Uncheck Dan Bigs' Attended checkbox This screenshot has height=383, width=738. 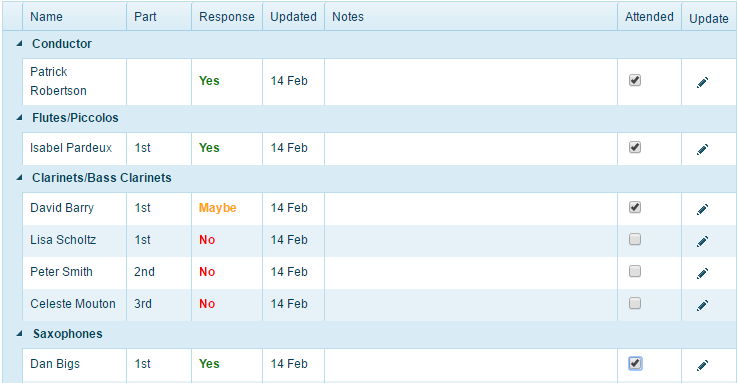[x=635, y=363]
